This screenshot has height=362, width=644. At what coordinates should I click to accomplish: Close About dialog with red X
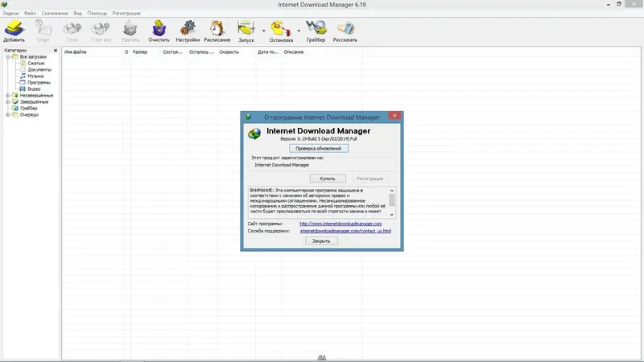(394, 116)
